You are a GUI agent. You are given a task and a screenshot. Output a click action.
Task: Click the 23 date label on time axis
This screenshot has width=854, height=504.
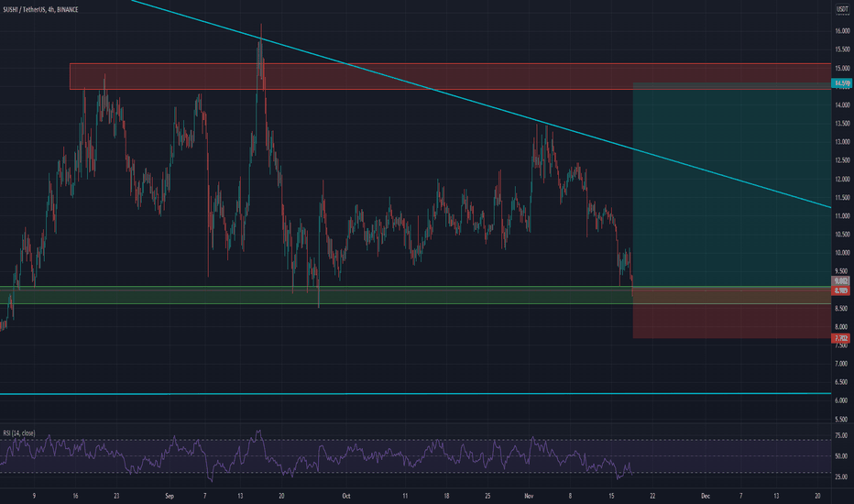(116, 496)
